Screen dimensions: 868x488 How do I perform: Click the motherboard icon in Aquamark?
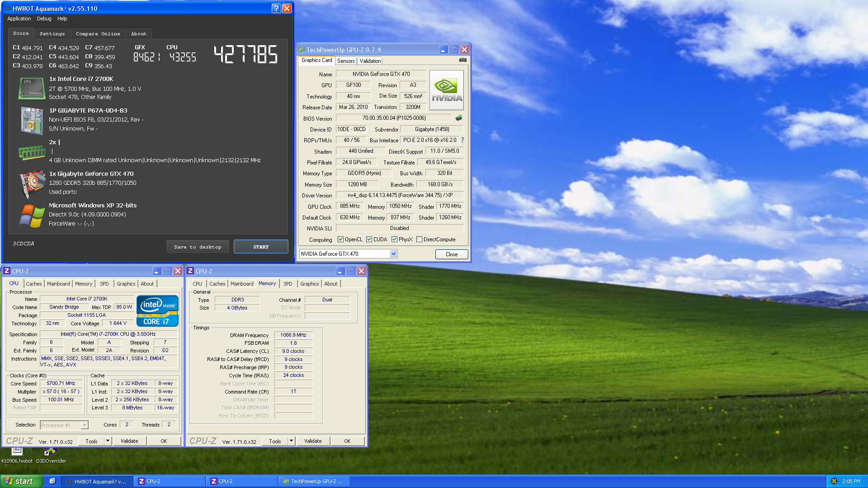pyautogui.click(x=31, y=120)
